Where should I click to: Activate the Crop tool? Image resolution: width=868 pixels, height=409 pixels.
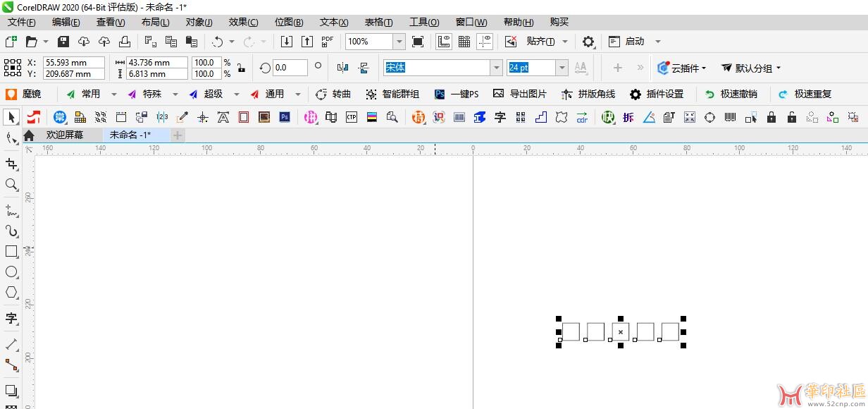[x=11, y=164]
